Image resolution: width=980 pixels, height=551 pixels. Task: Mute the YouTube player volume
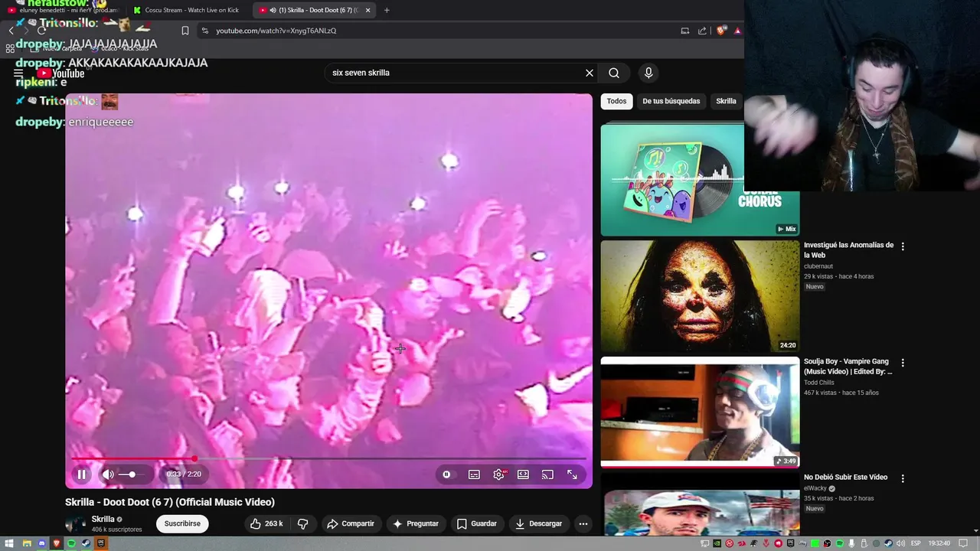point(108,474)
